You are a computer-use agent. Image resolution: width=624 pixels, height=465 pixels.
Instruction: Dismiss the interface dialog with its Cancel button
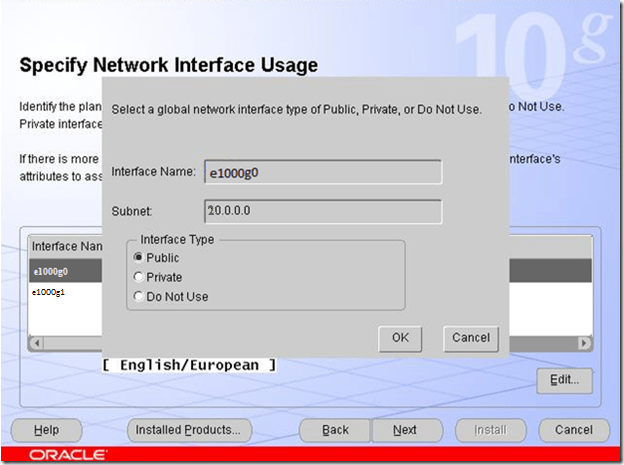click(471, 339)
